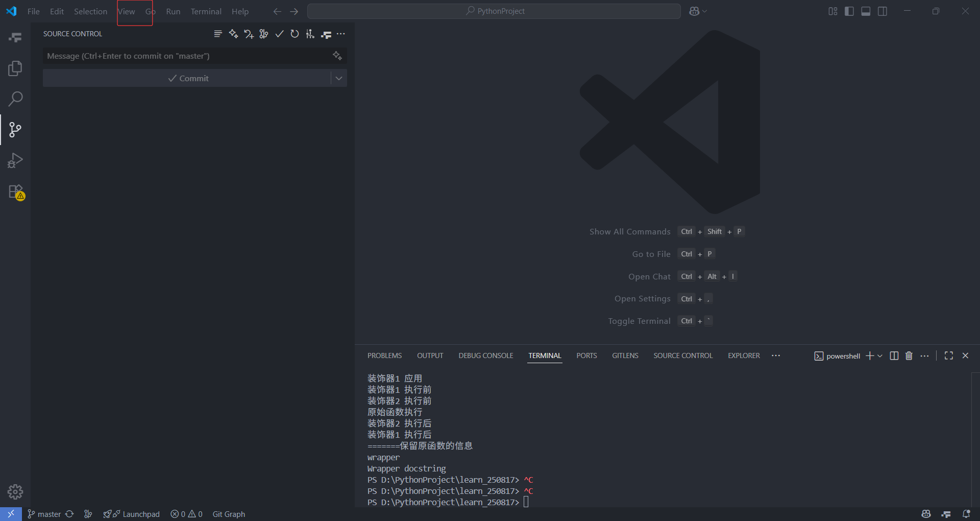Click the commit message input field
980x521 pixels.
coord(187,56)
